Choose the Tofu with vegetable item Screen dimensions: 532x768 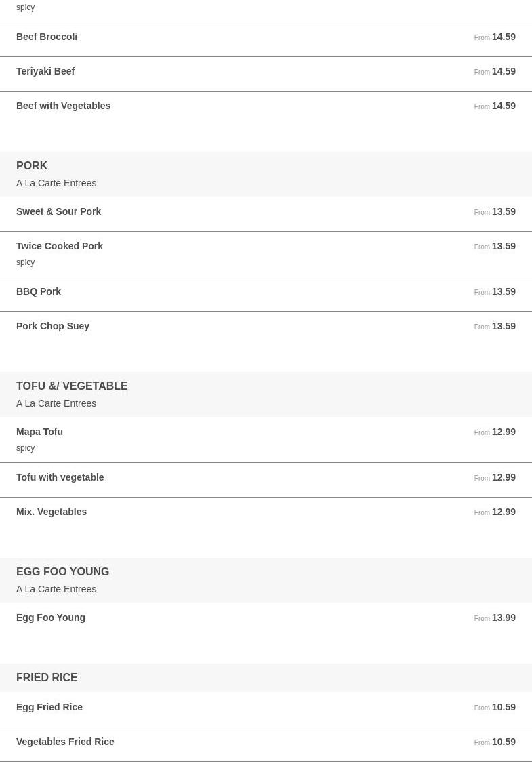266,480
